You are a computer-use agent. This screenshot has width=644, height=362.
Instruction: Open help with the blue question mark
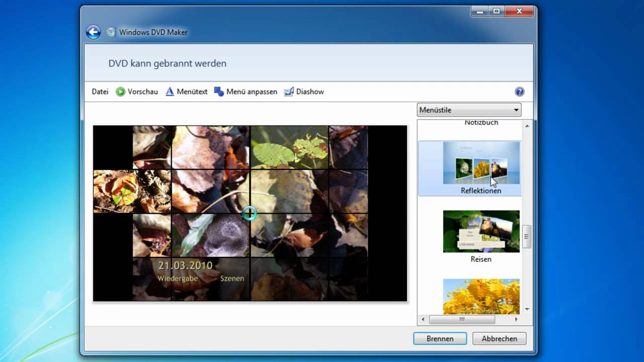[520, 92]
